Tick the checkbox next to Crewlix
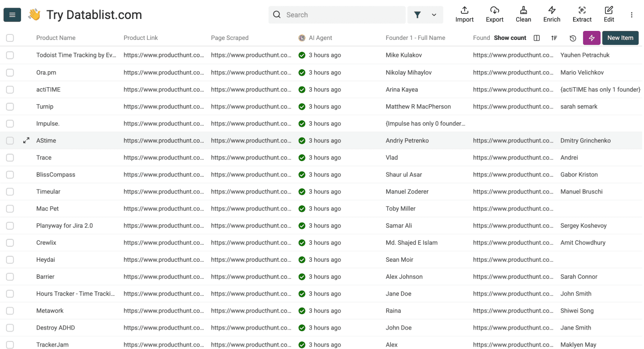This screenshot has height=349, width=644. [x=9, y=242]
